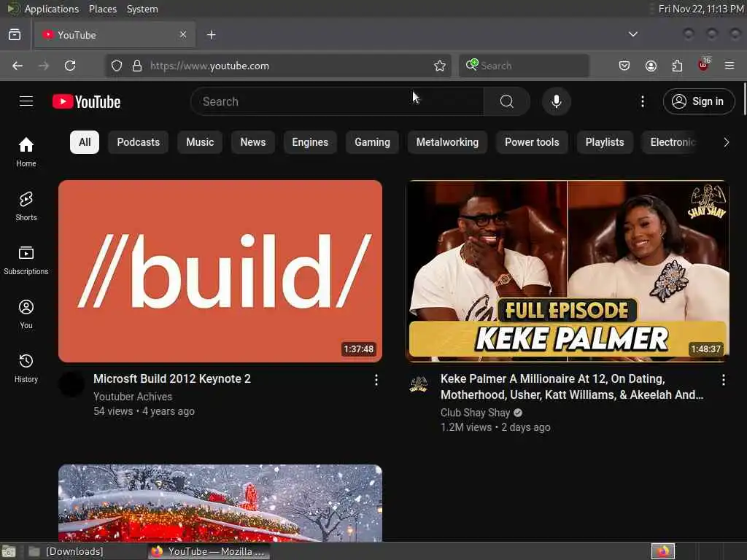Select the Playlists filter chip

[605, 142]
